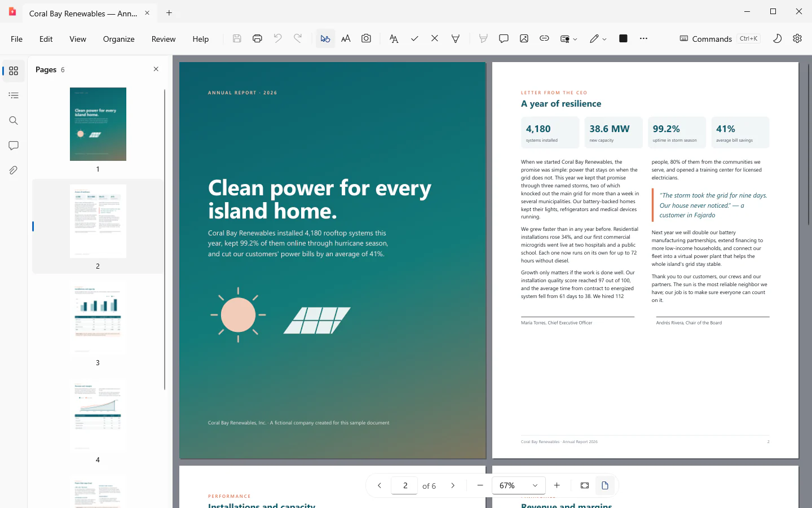This screenshot has height=508, width=812.
Task: Redo the last undone action
Action: click(x=298, y=38)
